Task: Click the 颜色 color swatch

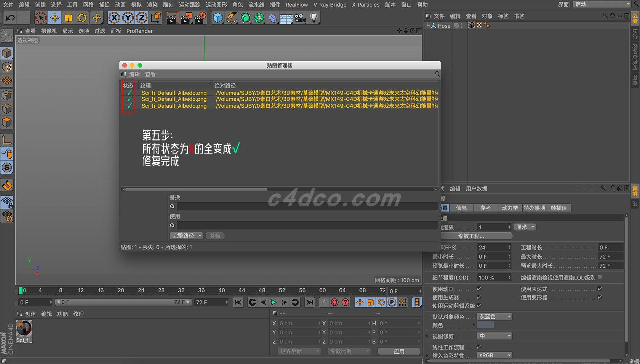Action: pos(485,325)
